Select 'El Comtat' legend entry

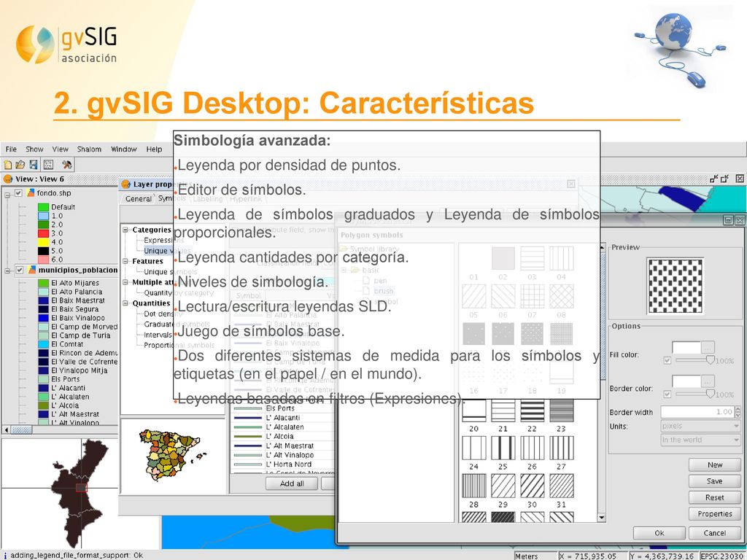67,344
